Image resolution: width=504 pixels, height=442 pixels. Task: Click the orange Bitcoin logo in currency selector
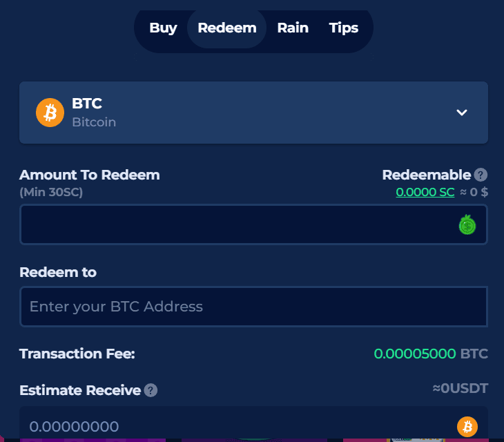50,113
